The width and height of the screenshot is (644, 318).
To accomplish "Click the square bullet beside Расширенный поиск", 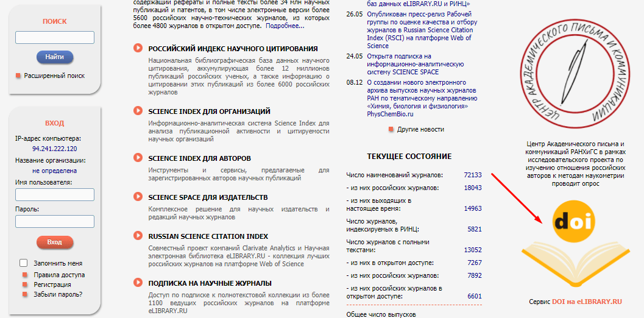I will [x=18, y=76].
